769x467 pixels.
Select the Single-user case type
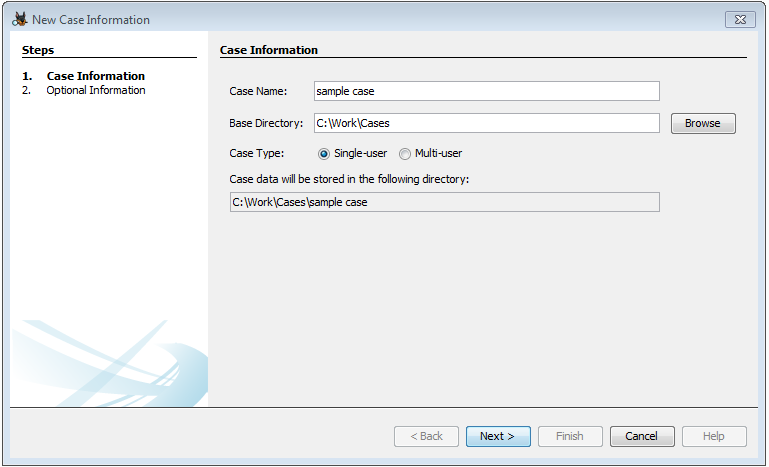(324, 154)
